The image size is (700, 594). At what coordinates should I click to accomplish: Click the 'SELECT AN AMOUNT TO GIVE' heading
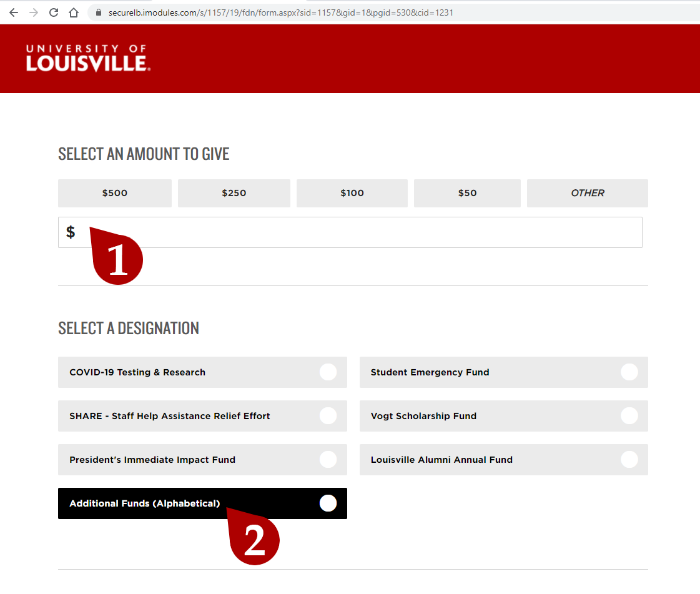coord(144,154)
